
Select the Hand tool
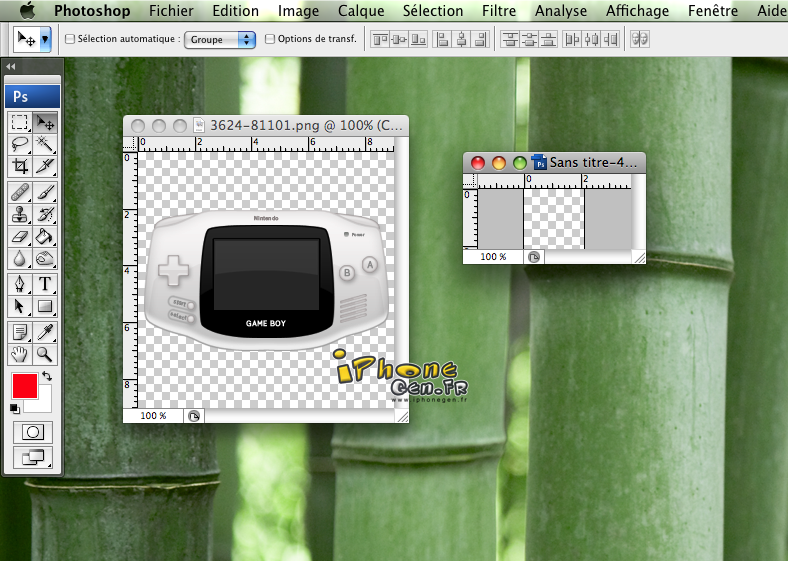click(20, 354)
